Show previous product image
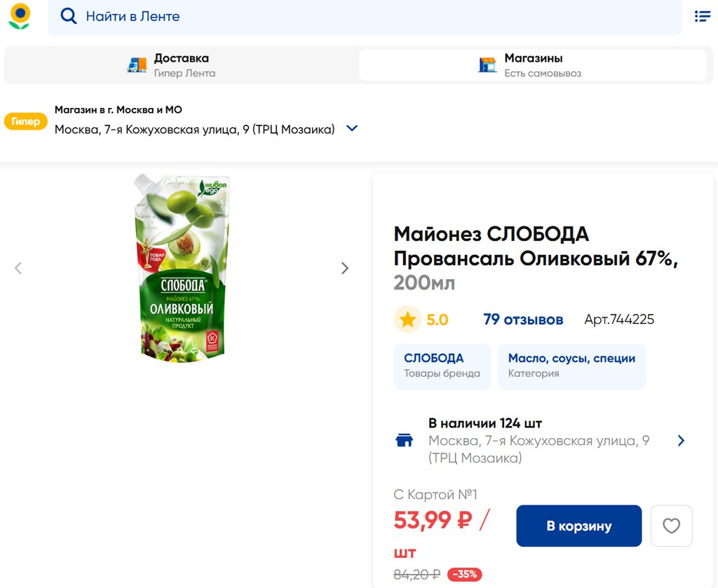This screenshot has width=718, height=588. click(18, 268)
